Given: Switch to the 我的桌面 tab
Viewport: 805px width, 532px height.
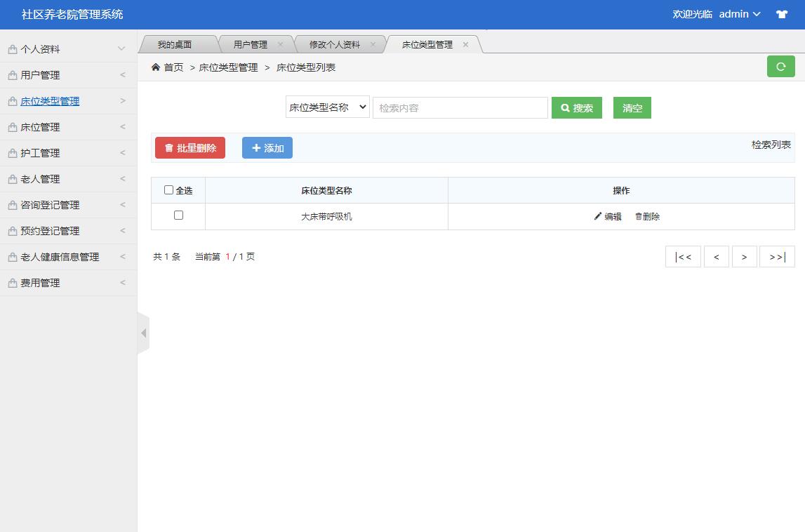Looking at the screenshot, I should [175, 44].
